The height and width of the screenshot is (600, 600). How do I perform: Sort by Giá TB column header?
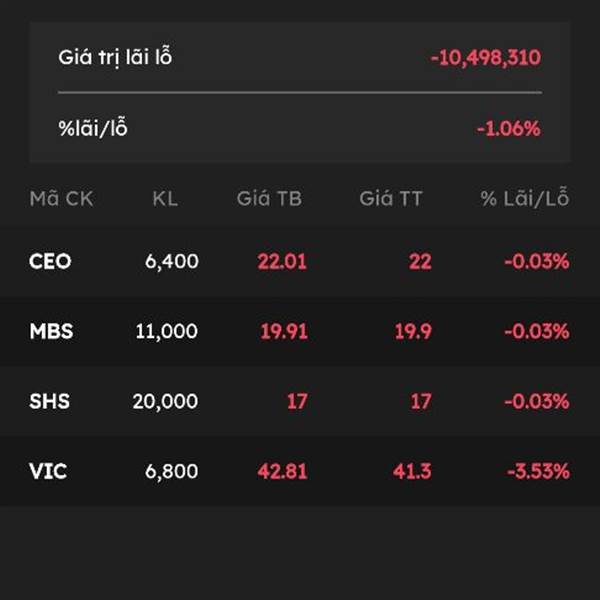pos(269,199)
